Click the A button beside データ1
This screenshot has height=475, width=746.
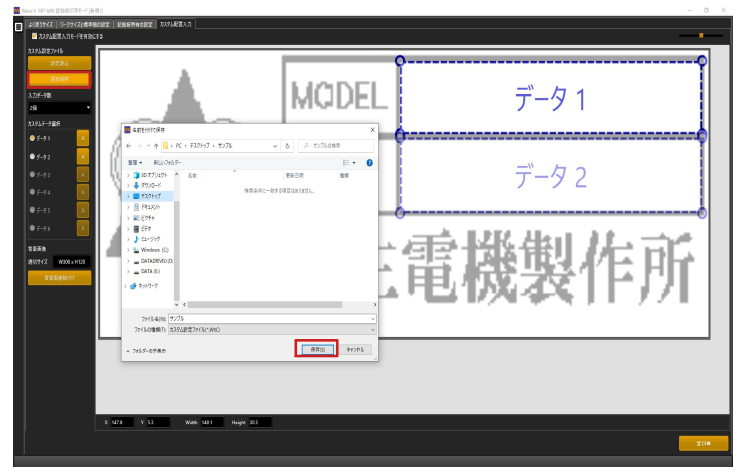[x=83, y=139]
